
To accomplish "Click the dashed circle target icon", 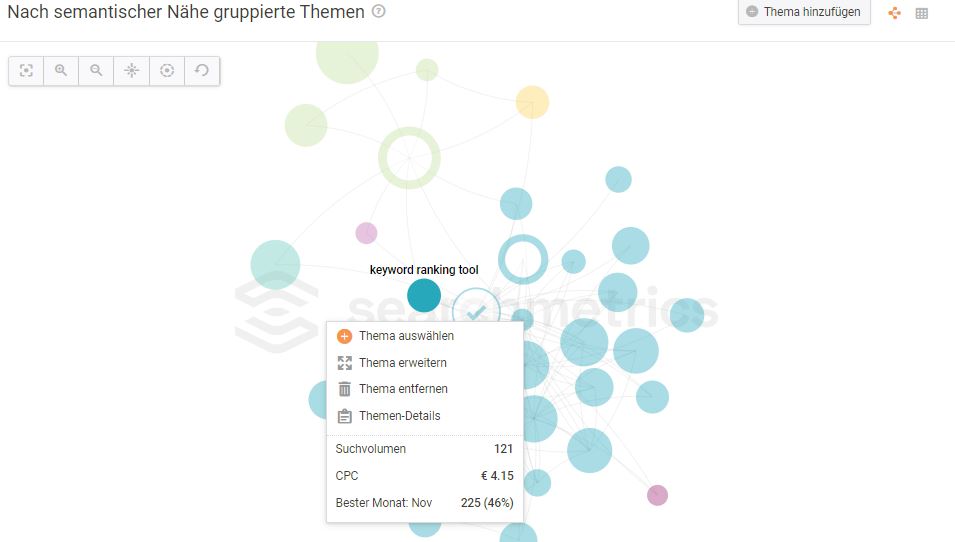I will [x=167, y=71].
